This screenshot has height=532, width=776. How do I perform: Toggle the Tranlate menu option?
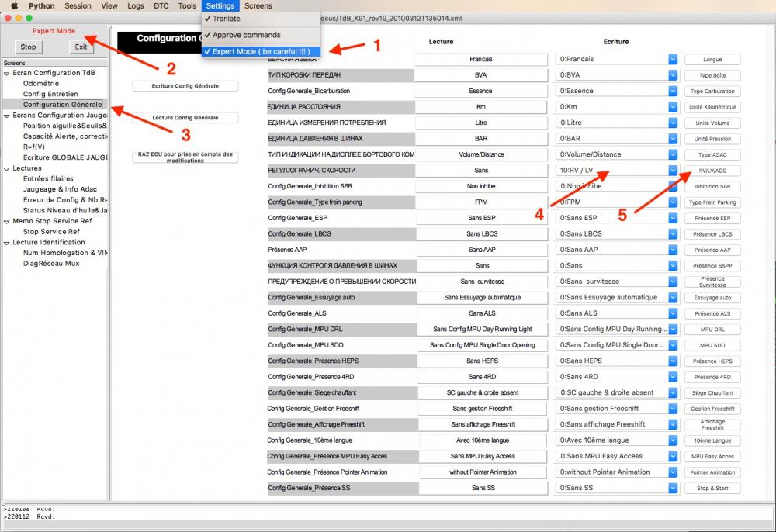pos(262,19)
